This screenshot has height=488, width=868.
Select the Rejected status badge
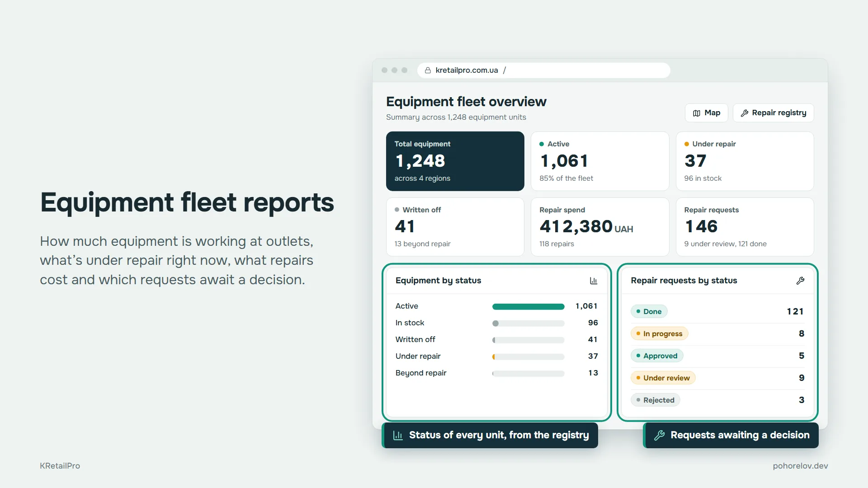655,400
